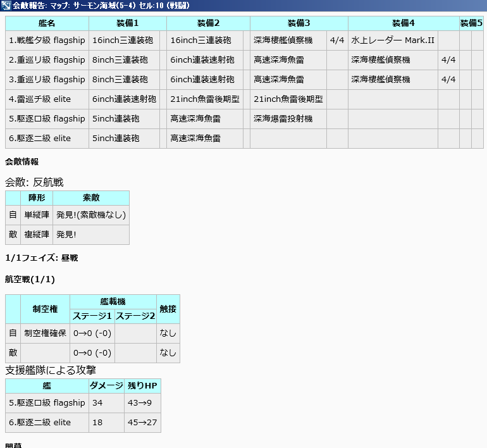Click the ステージ1 sub-header in air battle table
The height and width of the screenshot is (448, 487).
pos(92,316)
